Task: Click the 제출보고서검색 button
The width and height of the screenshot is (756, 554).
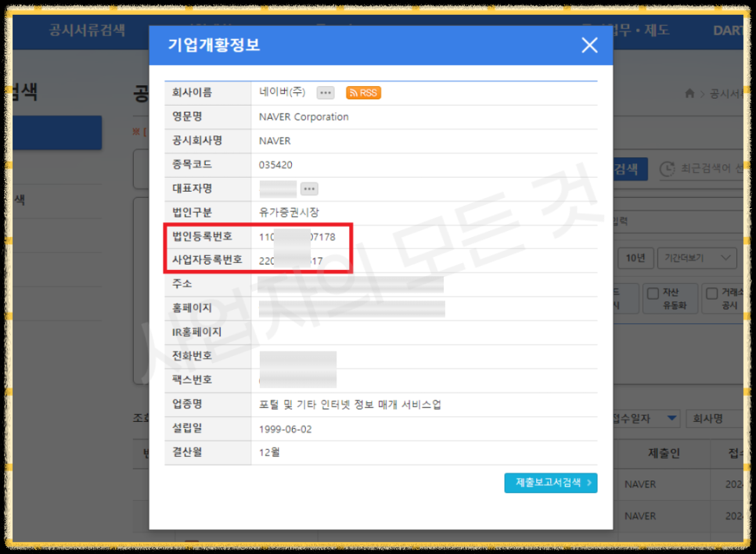Action: click(x=550, y=483)
